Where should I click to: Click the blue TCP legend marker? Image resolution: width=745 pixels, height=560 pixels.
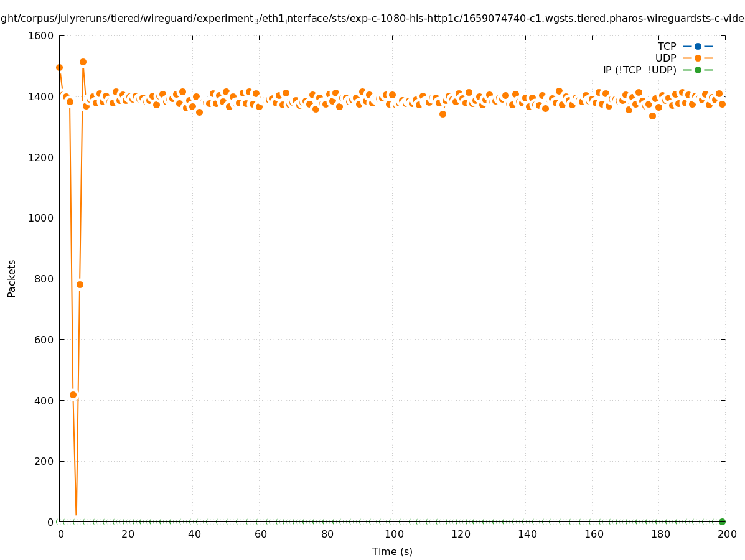(x=698, y=46)
